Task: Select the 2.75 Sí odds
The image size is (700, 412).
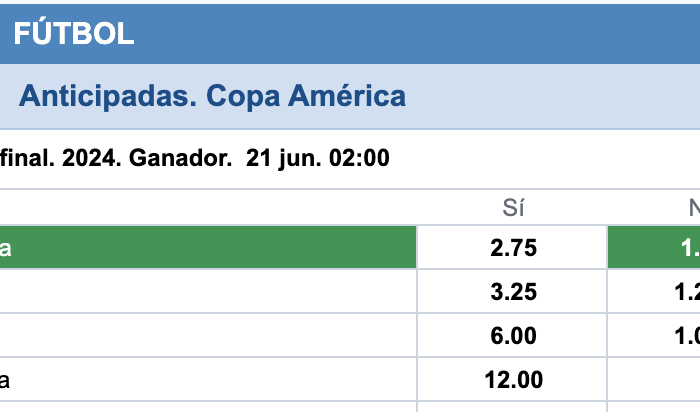Action: tap(512, 248)
